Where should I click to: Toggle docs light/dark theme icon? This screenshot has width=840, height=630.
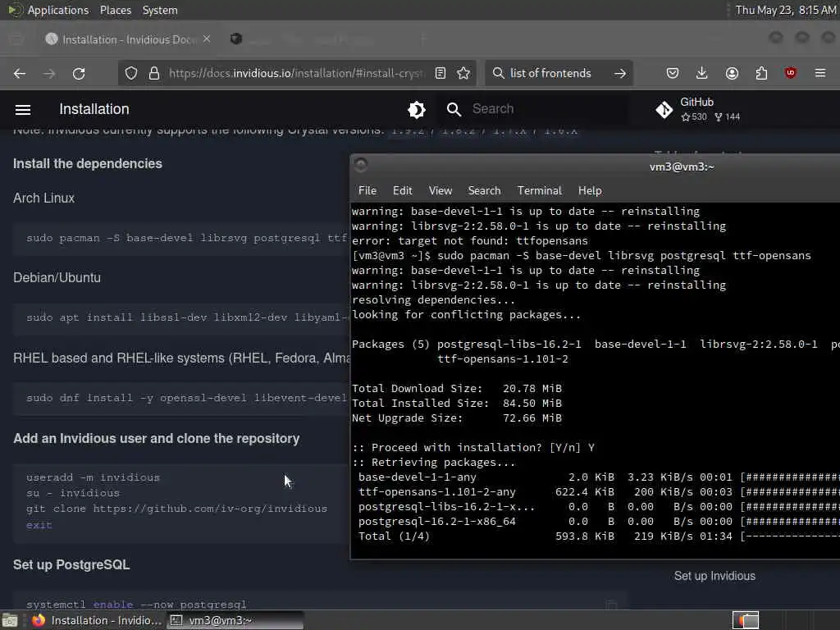416,109
